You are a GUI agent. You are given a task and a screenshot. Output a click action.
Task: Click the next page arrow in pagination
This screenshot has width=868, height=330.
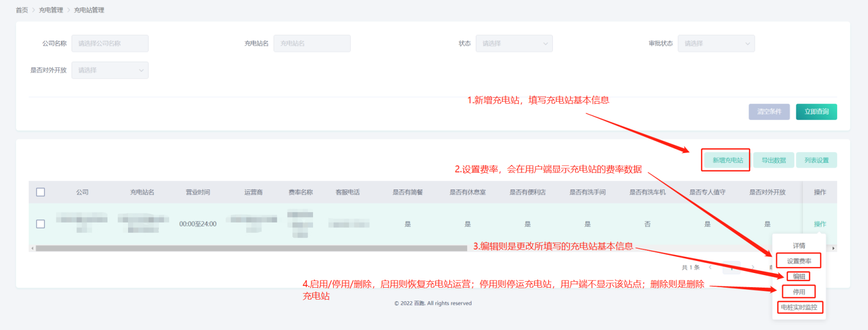coord(753,267)
